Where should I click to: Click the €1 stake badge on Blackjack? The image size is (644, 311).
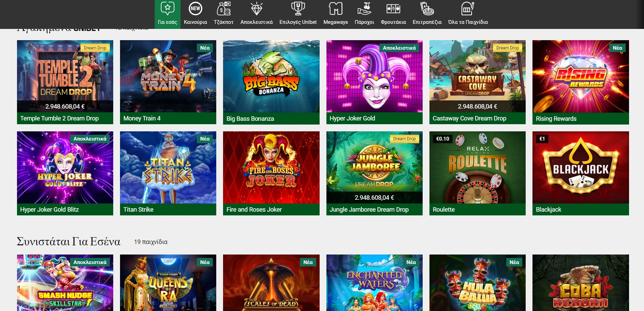(x=542, y=139)
